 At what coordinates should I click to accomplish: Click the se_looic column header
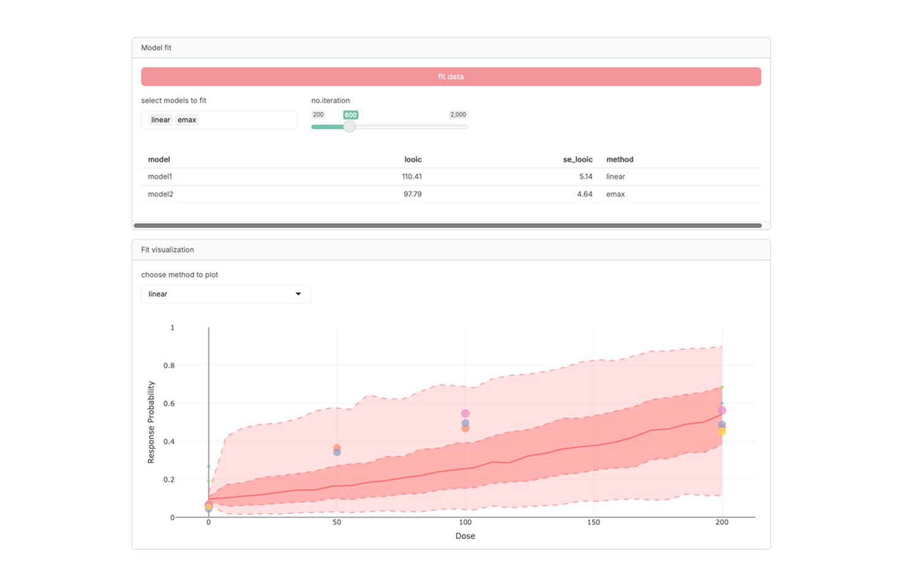577,159
